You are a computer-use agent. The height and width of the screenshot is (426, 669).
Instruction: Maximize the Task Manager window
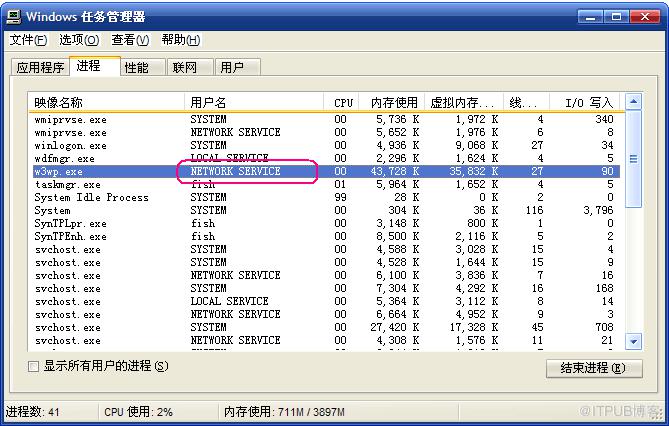point(616,17)
